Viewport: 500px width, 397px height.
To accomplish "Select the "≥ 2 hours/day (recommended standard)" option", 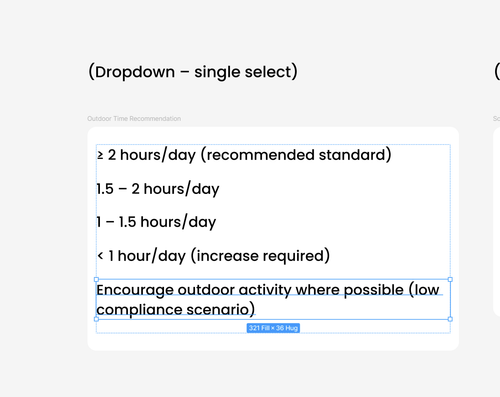I will 244,155.
